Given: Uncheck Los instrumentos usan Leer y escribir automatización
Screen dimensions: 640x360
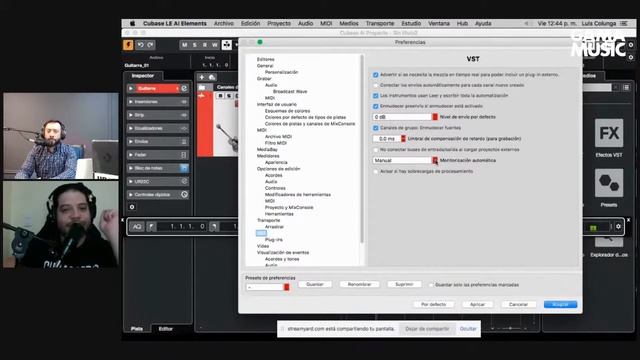Looking at the screenshot, I should click(376, 96).
